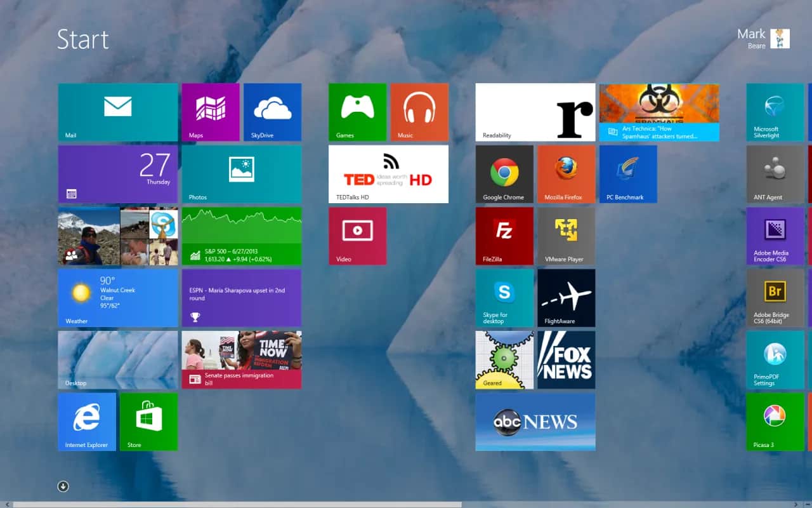The width and height of the screenshot is (812, 508).
Task: Launch FlightAware
Action: tap(565, 297)
